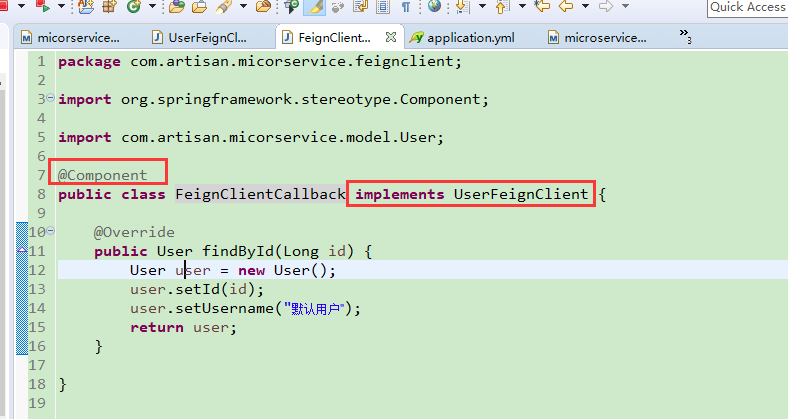The width and height of the screenshot is (788, 419).
Task: Switch to the application.yml tab
Action: click(x=462, y=37)
